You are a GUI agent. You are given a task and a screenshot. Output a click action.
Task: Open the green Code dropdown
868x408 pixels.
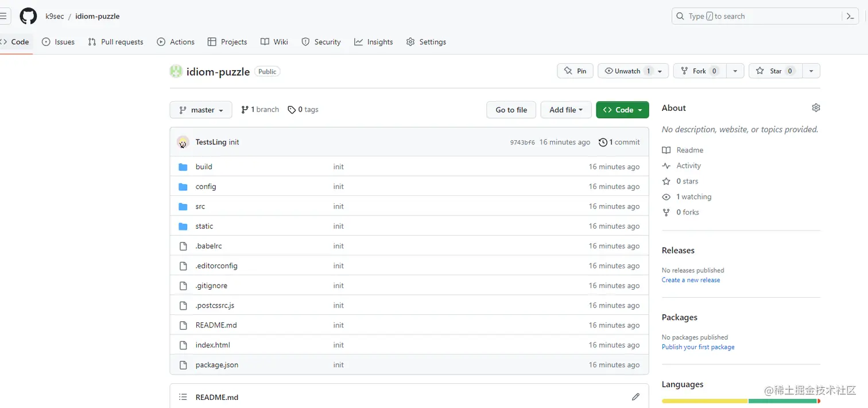pyautogui.click(x=622, y=110)
